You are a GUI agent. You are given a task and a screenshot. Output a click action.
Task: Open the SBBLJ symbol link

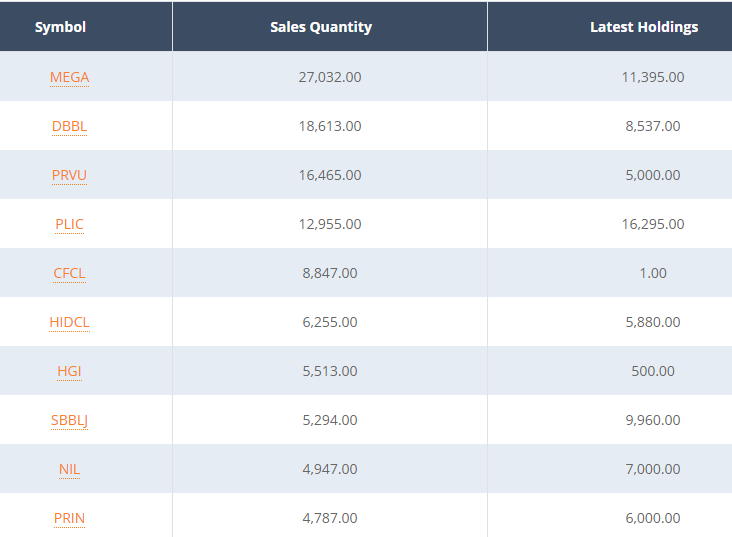69,420
